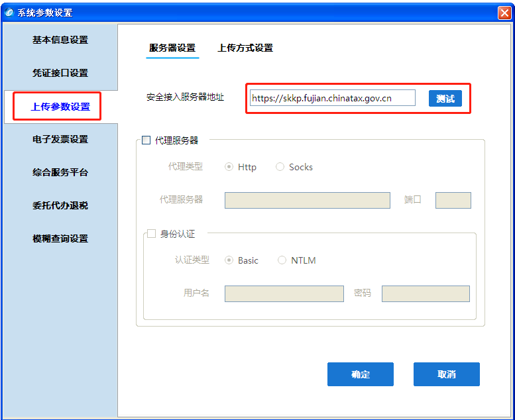Close the 系统参数设置 dialog
Viewport: 515px width, 420px height.
504,13
